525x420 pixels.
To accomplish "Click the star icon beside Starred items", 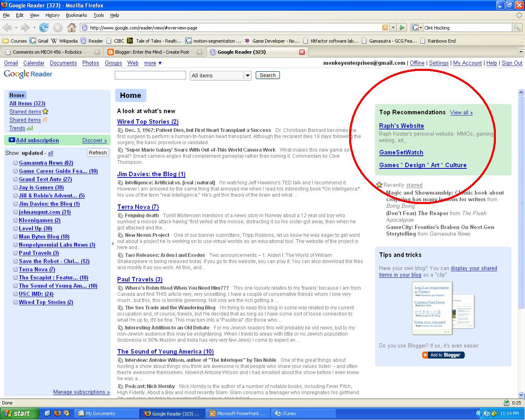I will (45, 111).
